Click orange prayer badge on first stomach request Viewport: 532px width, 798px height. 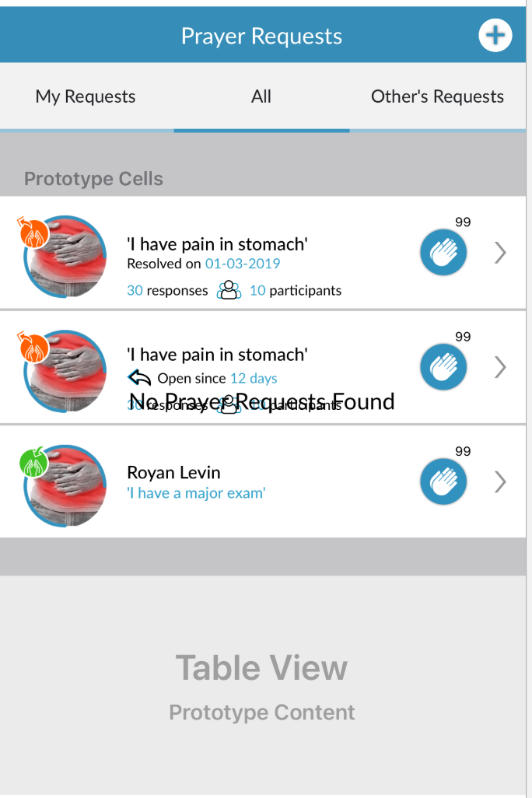pos(33,233)
